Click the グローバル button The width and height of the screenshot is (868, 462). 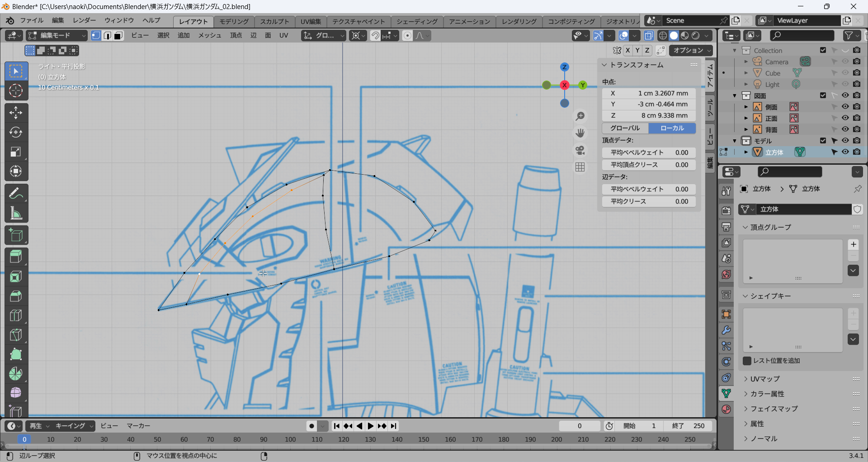(x=625, y=128)
